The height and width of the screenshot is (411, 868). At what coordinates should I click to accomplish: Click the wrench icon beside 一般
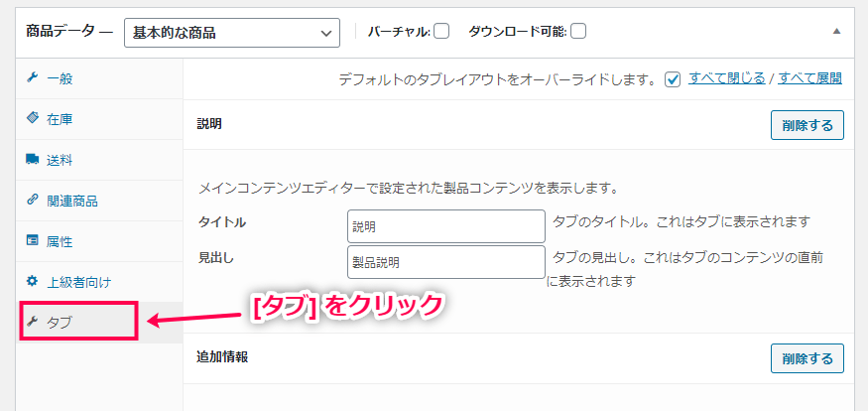(x=32, y=78)
